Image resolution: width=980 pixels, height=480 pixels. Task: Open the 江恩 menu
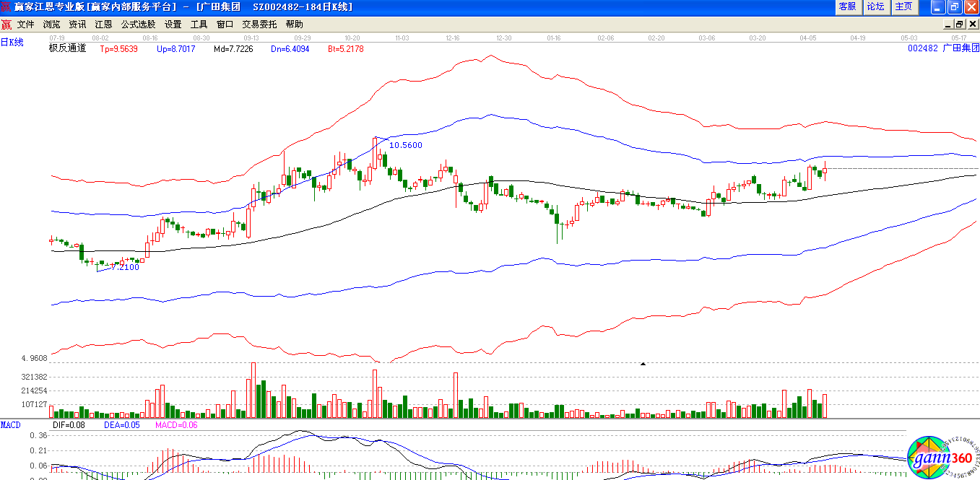point(103,24)
